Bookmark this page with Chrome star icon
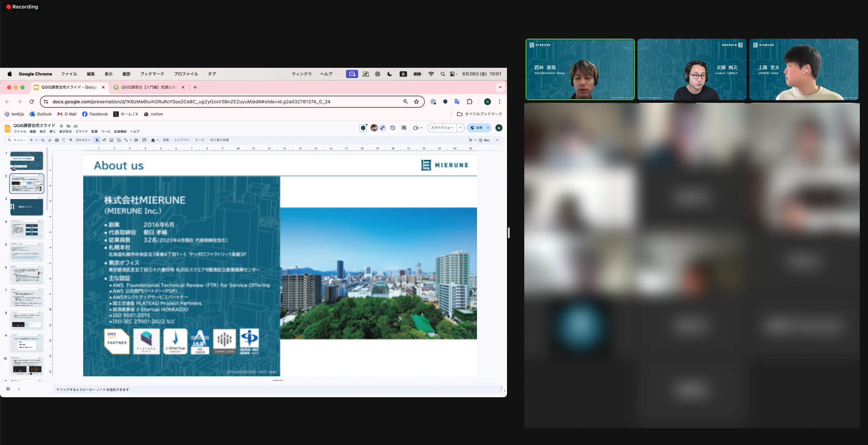This screenshot has width=868, height=445. [x=416, y=101]
